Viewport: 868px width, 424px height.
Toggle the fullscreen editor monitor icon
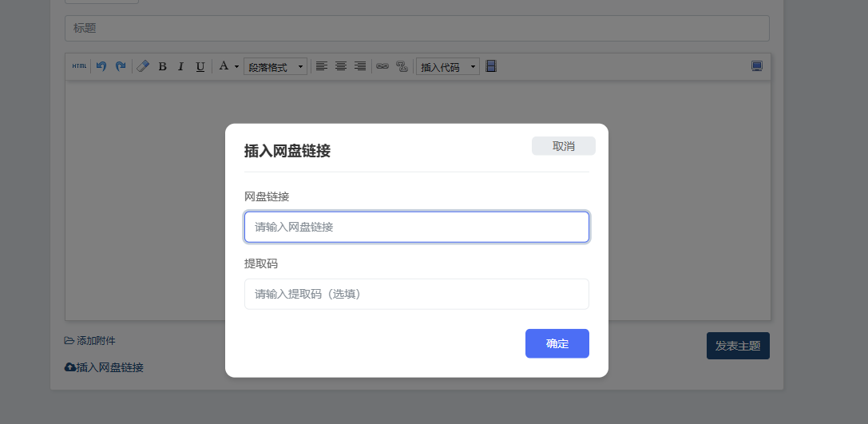[757, 66]
